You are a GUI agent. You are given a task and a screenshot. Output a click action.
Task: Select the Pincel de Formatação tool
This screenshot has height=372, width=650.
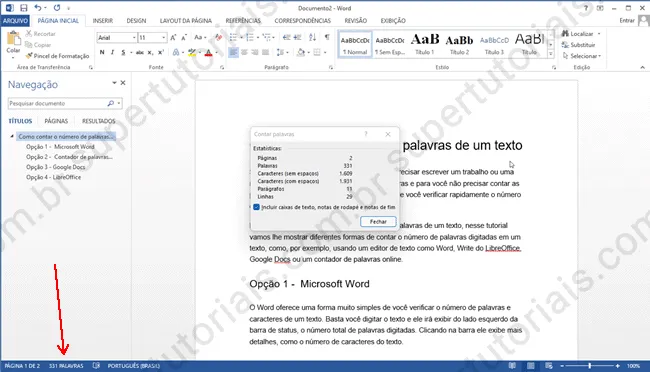57,56
